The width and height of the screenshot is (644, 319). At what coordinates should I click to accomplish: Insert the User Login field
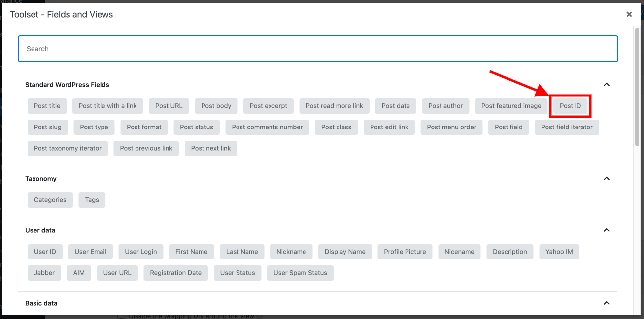(141, 252)
